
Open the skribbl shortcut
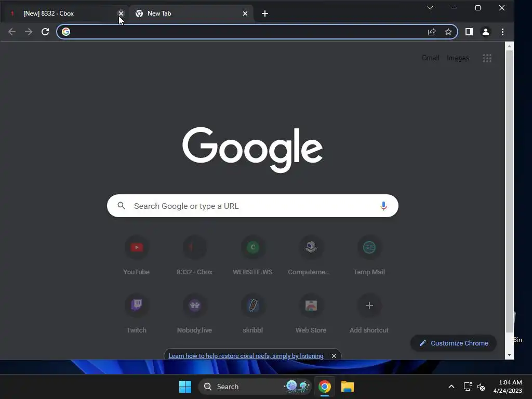point(253,314)
